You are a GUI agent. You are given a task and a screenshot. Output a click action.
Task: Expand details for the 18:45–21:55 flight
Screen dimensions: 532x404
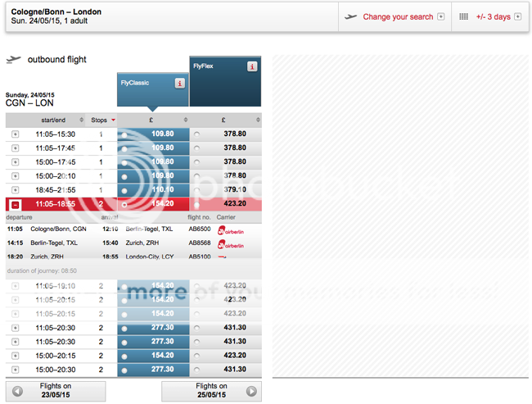point(15,190)
